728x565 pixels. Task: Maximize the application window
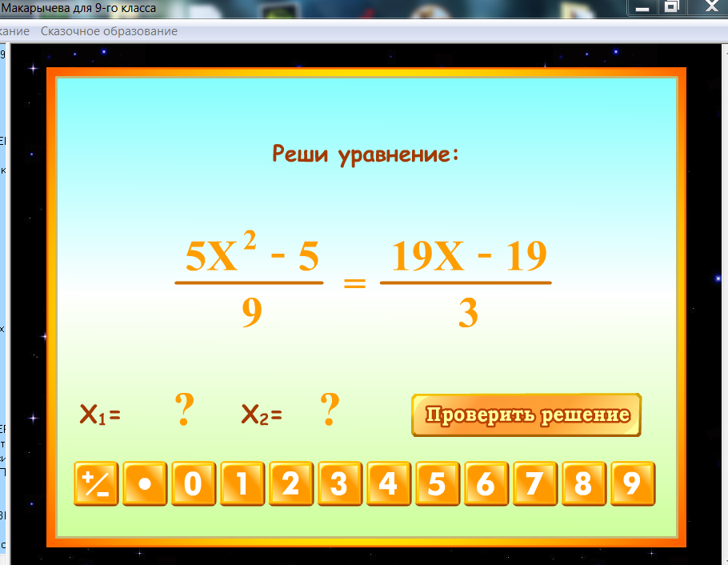pos(671,7)
